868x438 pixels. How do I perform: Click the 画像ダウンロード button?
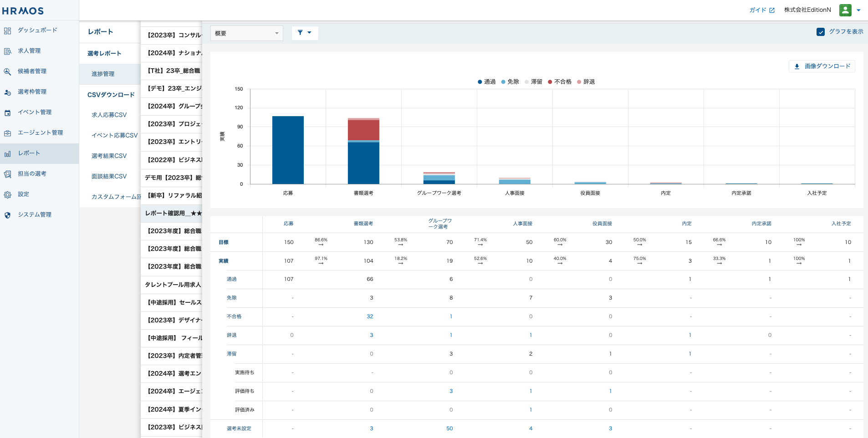[822, 66]
